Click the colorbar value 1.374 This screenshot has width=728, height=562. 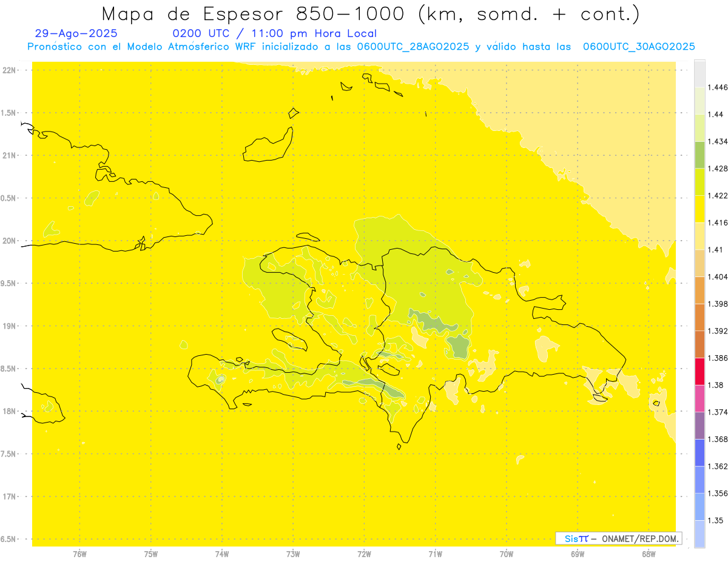coord(718,412)
